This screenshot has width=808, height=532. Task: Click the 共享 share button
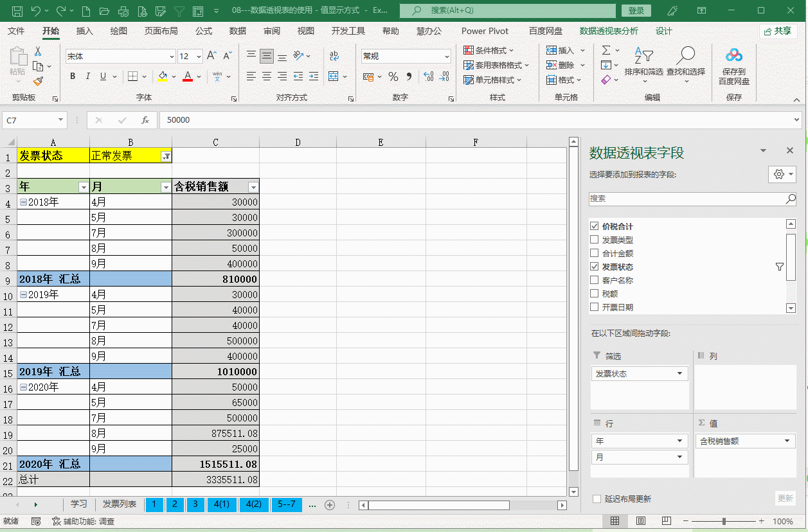778,31
